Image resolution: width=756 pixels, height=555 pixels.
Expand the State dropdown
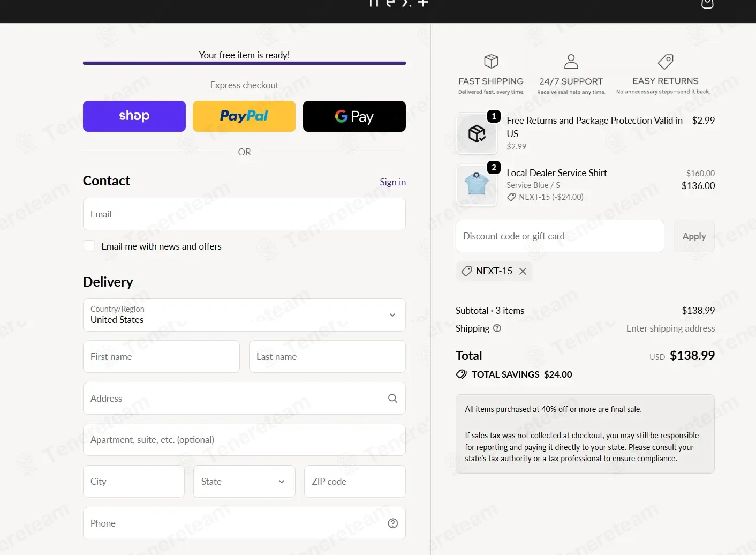tap(244, 482)
